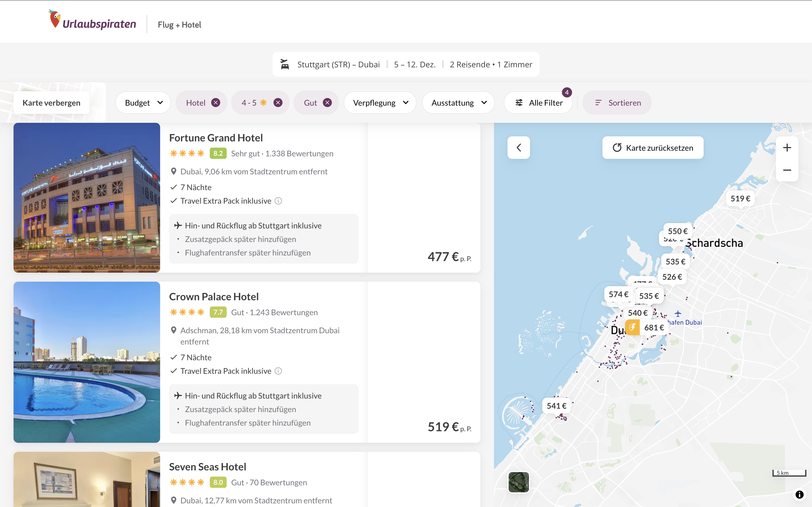Expand the Budget dropdown
The image size is (812, 507).
pos(143,103)
